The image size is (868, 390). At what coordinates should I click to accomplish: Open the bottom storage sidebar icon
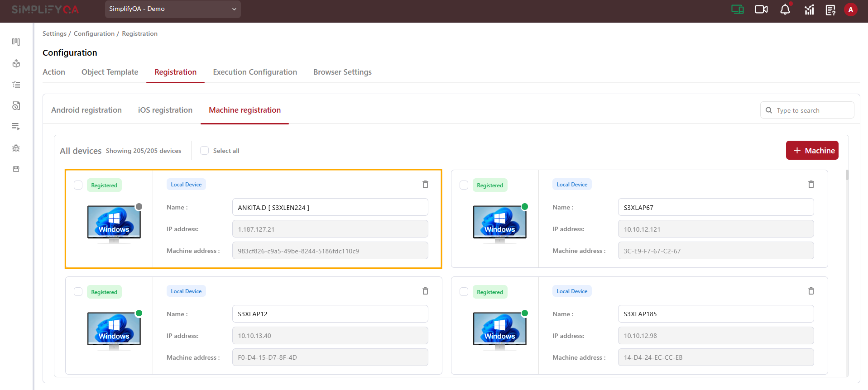click(16, 169)
